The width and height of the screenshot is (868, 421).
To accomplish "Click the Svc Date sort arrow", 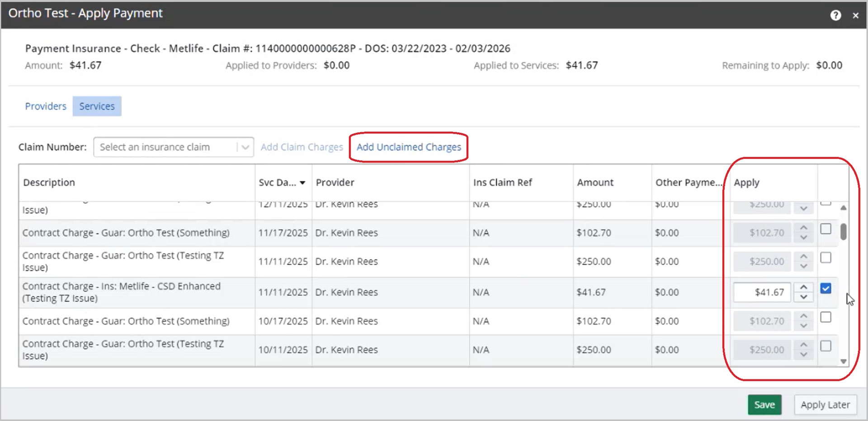I will click(302, 183).
